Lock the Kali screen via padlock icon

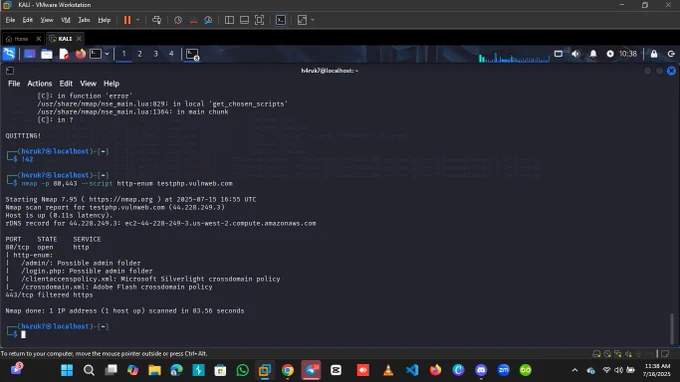click(654, 54)
